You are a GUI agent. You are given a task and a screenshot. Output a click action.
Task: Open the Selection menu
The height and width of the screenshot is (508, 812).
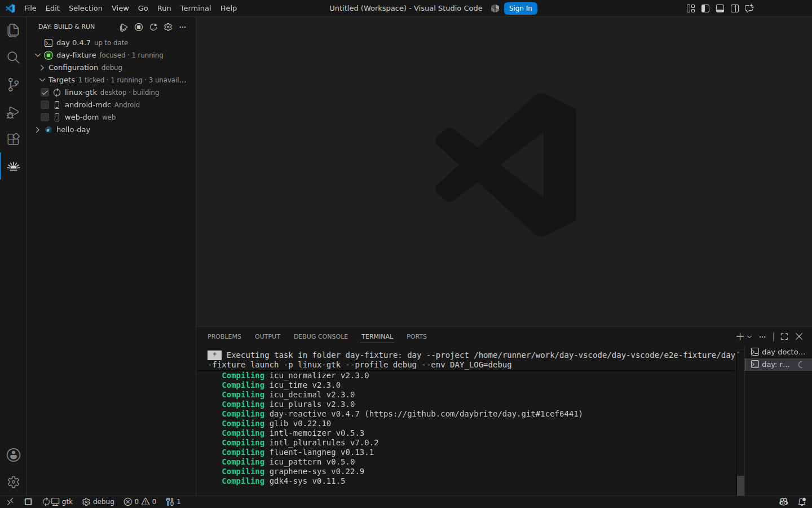(x=86, y=8)
